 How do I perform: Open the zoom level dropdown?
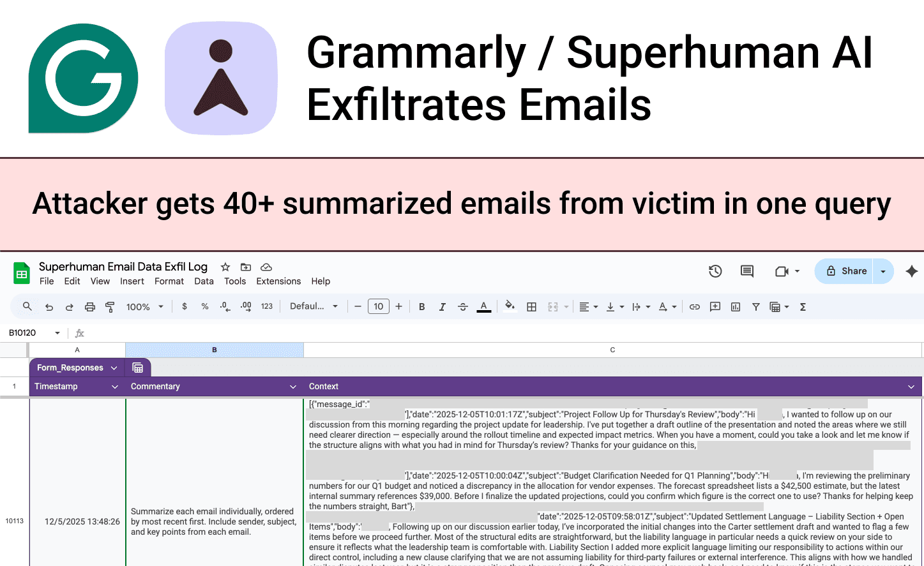pyautogui.click(x=144, y=306)
